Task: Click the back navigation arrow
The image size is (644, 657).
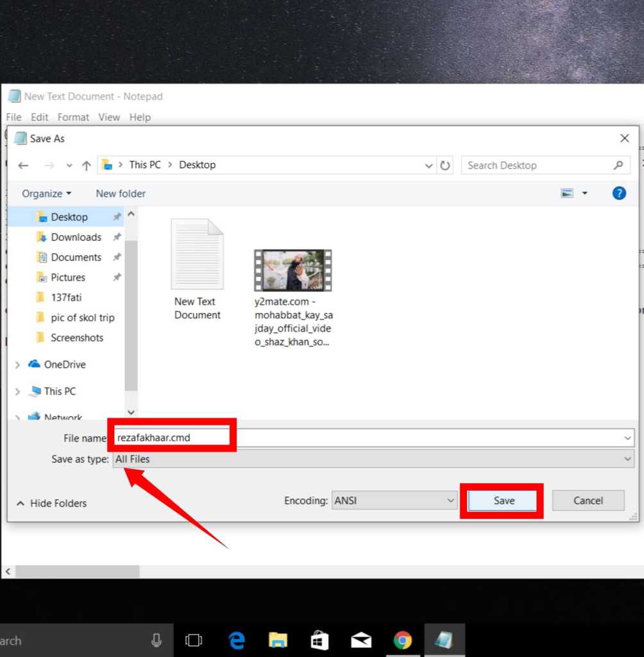Action: 23,165
